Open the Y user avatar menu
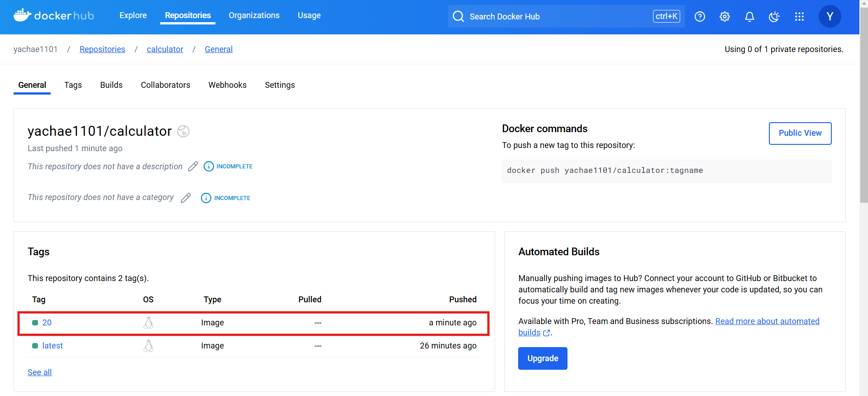Screen dimensions: 868x396 click(830, 17)
